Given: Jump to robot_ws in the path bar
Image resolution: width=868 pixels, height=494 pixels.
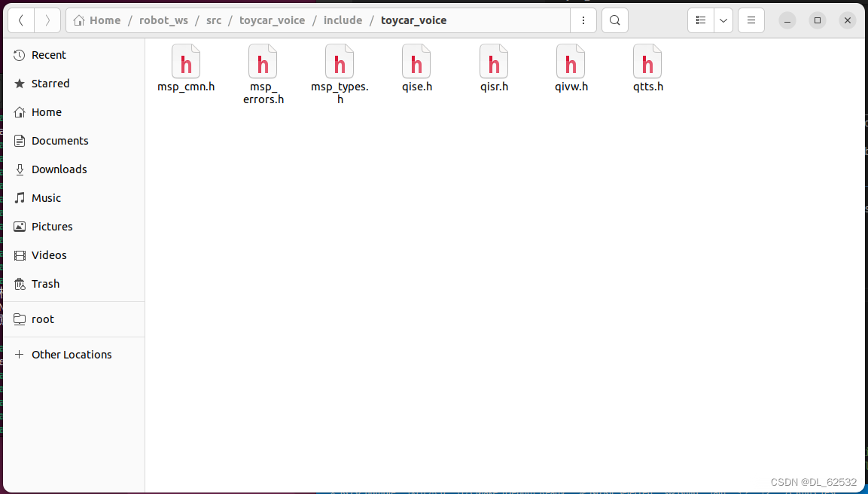Looking at the screenshot, I should [163, 20].
